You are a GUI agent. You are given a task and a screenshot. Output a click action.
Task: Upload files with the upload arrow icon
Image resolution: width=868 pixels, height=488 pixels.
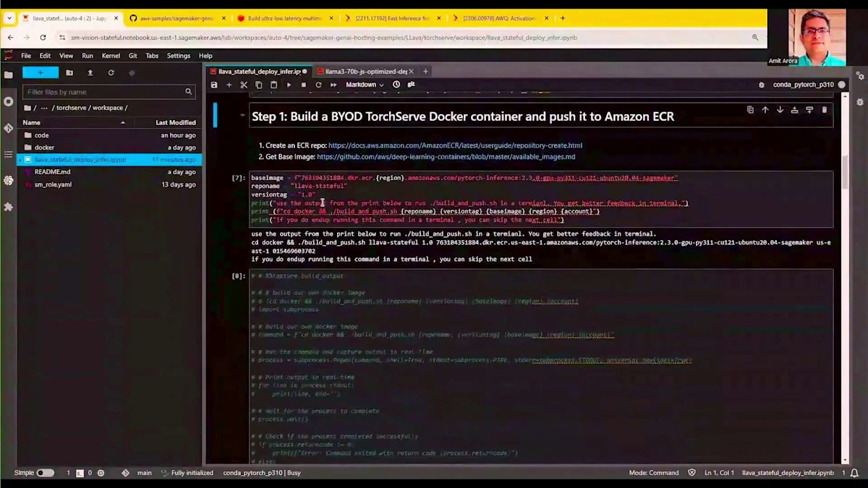(x=90, y=72)
